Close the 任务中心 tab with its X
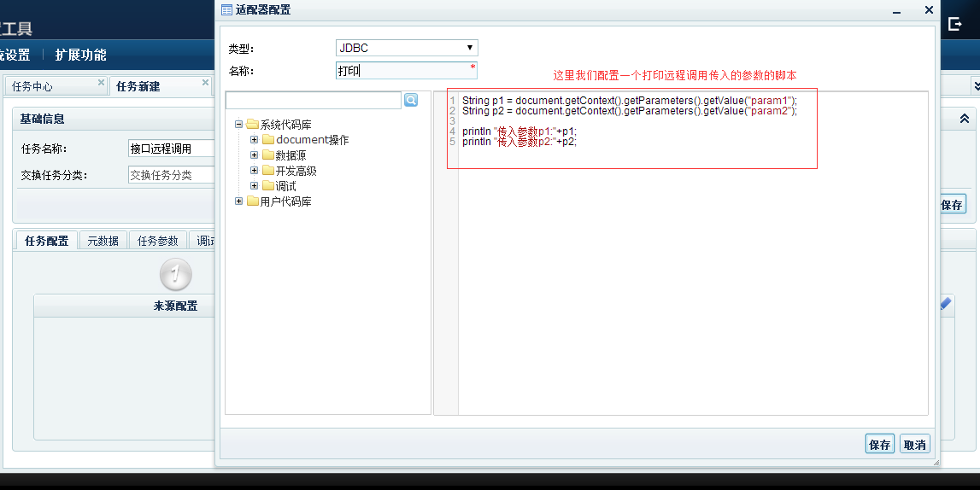The height and width of the screenshot is (490, 980). pyautogui.click(x=102, y=83)
